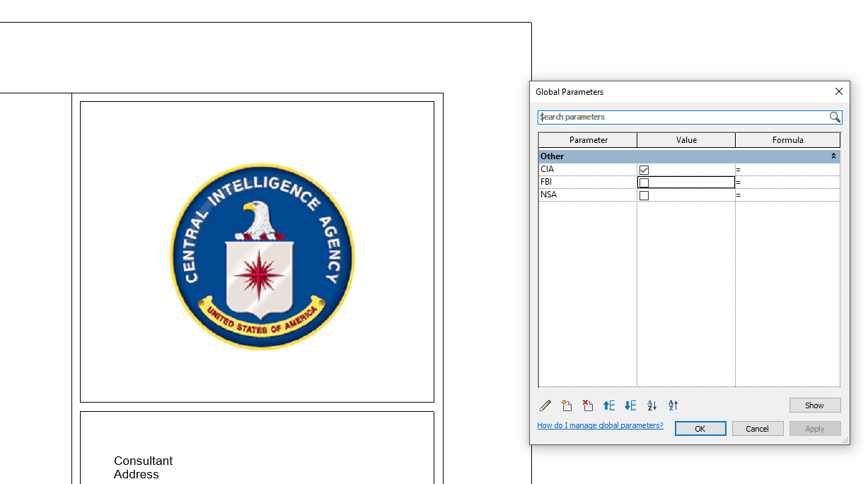Select the Edit pencil icon
868x484 pixels.
(545, 405)
